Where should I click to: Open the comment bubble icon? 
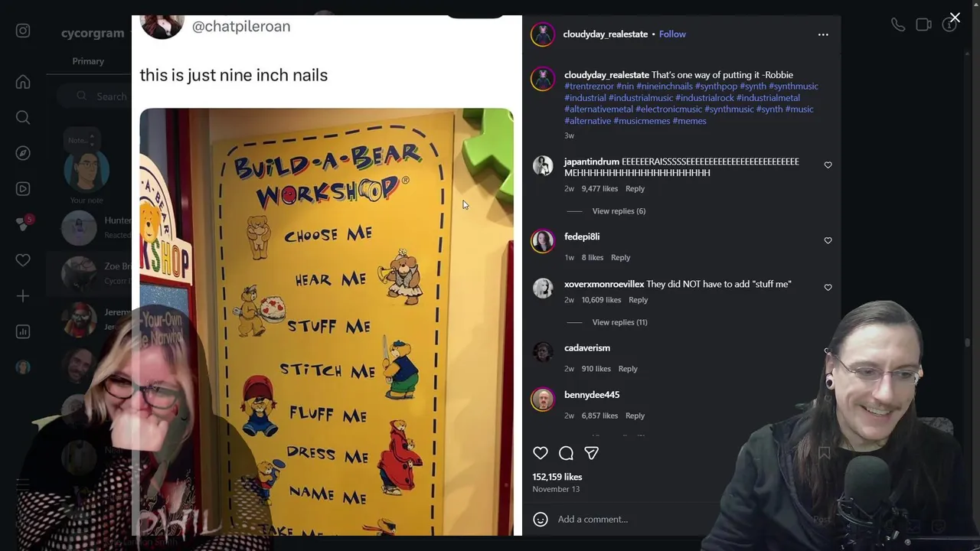566,453
